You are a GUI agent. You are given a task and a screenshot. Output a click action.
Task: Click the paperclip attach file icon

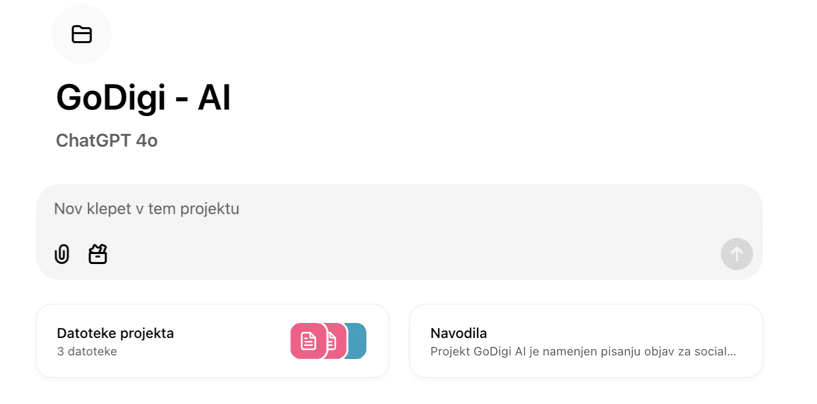pos(62,254)
